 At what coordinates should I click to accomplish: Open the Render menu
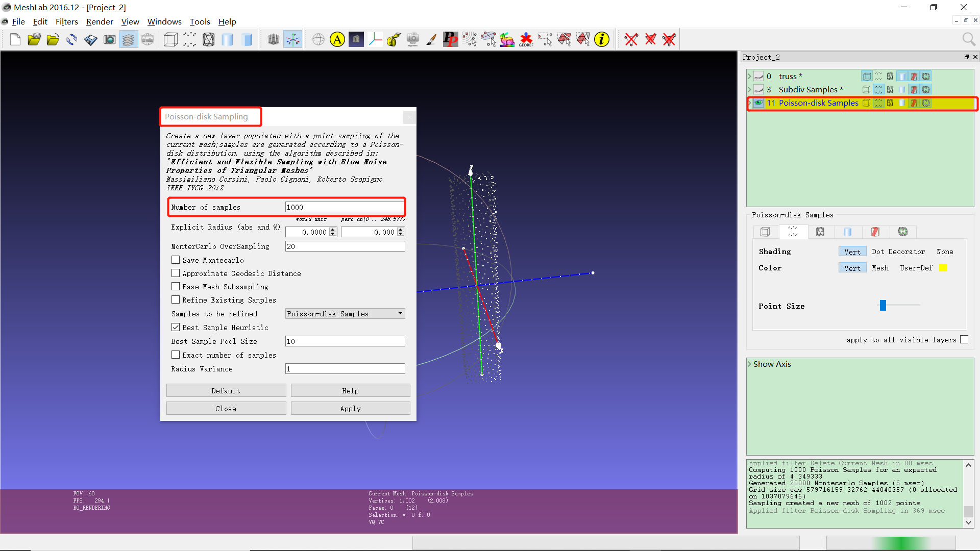(100, 21)
